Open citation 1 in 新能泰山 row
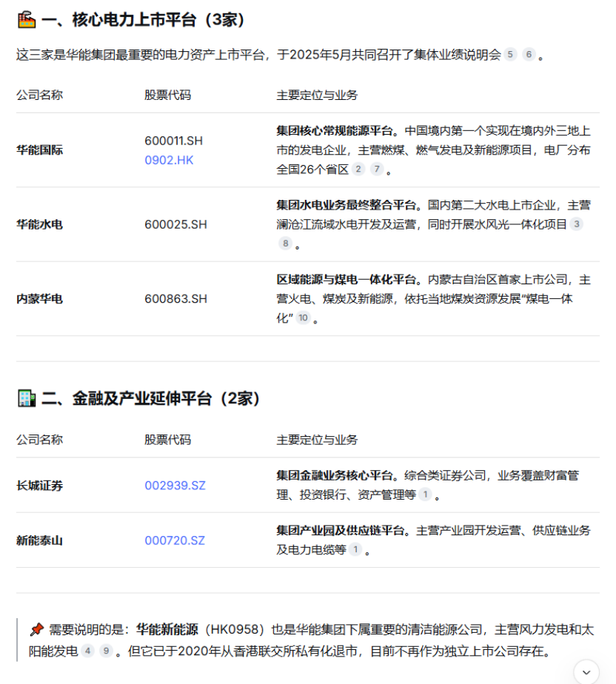The height and width of the screenshot is (684, 616). 355,549
